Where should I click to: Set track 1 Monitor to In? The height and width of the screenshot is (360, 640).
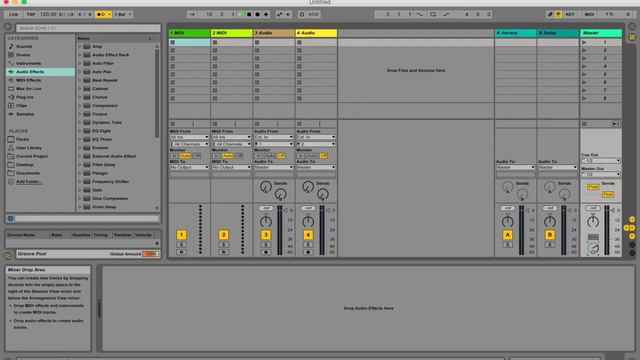(x=174, y=156)
